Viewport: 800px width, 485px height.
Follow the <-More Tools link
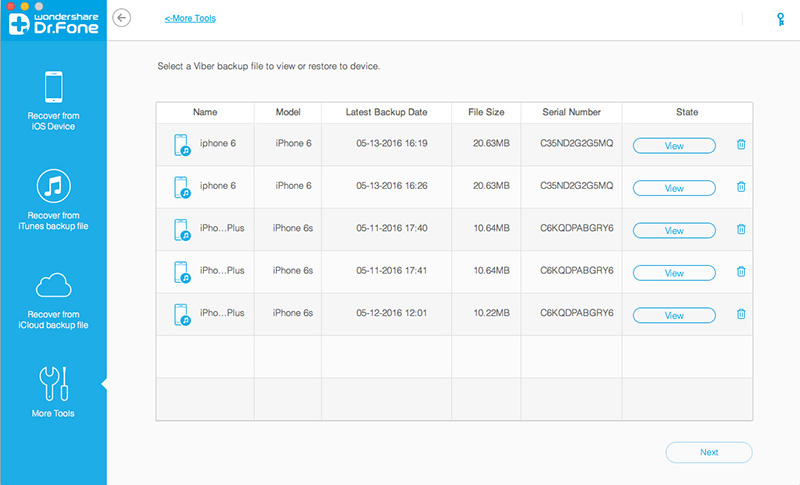[x=190, y=18]
